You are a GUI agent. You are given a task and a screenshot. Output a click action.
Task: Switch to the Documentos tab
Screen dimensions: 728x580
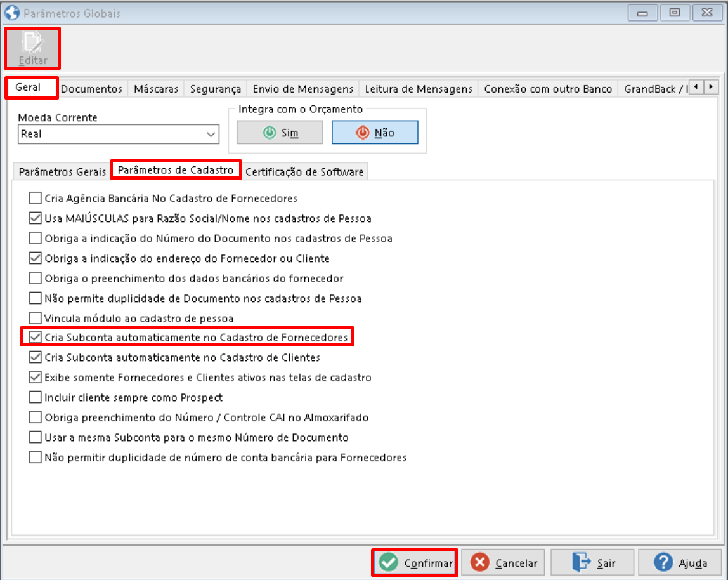pyautogui.click(x=91, y=89)
